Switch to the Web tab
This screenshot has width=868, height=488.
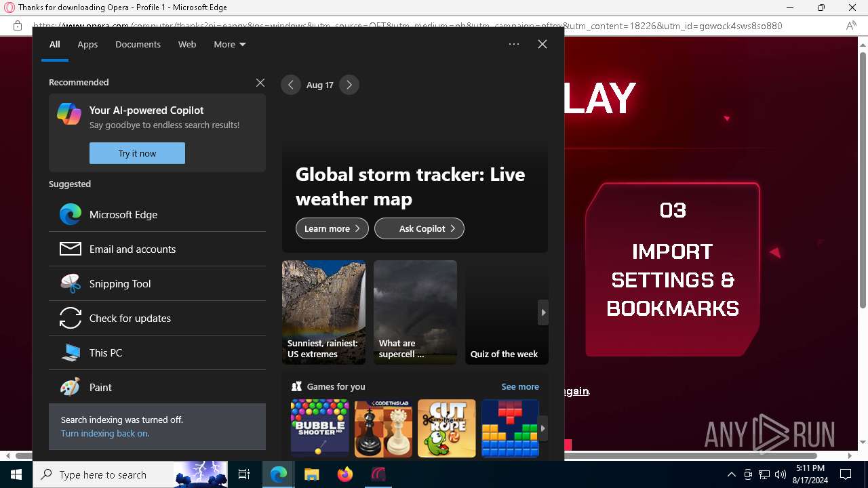187,44
